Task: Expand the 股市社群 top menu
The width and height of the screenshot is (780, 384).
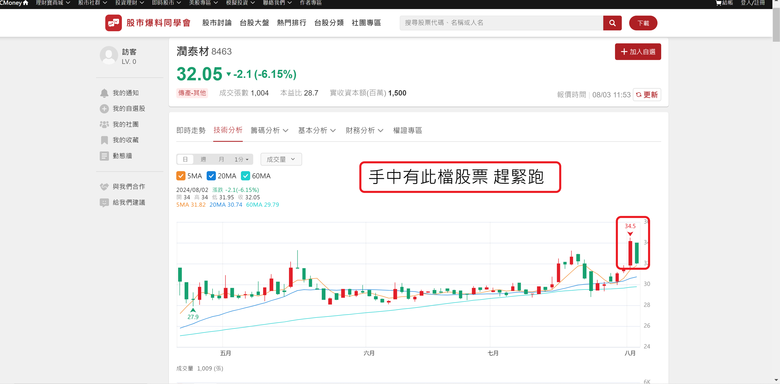Action: [x=93, y=3]
